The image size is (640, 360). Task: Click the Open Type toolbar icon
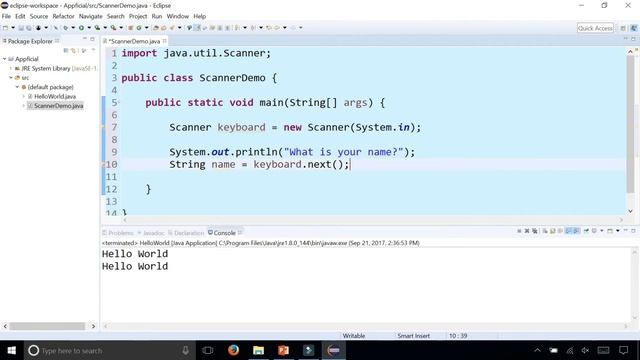pos(156,28)
